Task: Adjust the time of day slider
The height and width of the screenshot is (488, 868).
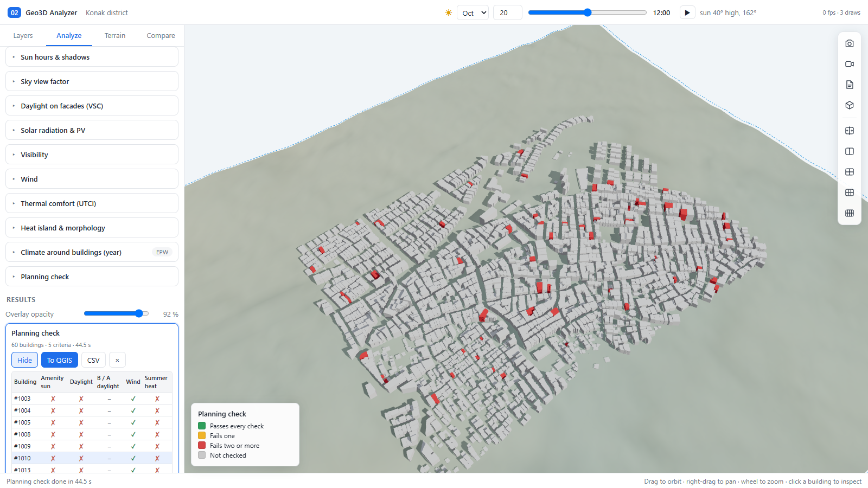Action: coord(588,12)
